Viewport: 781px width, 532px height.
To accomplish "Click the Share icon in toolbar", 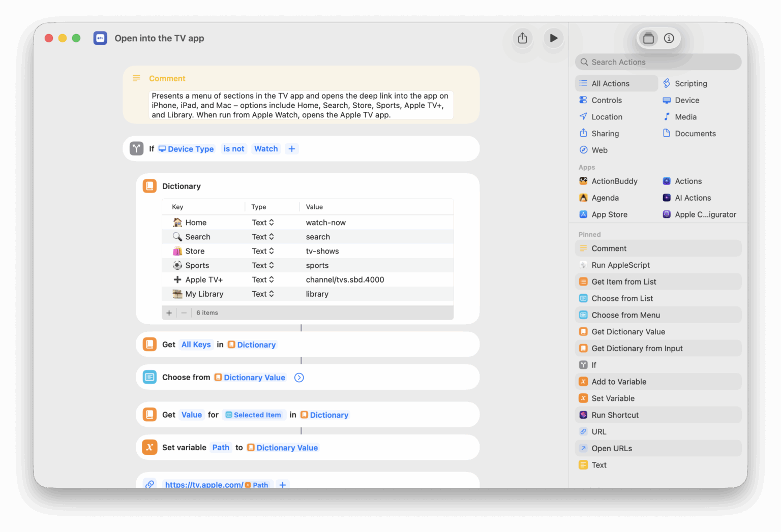I will (522, 38).
